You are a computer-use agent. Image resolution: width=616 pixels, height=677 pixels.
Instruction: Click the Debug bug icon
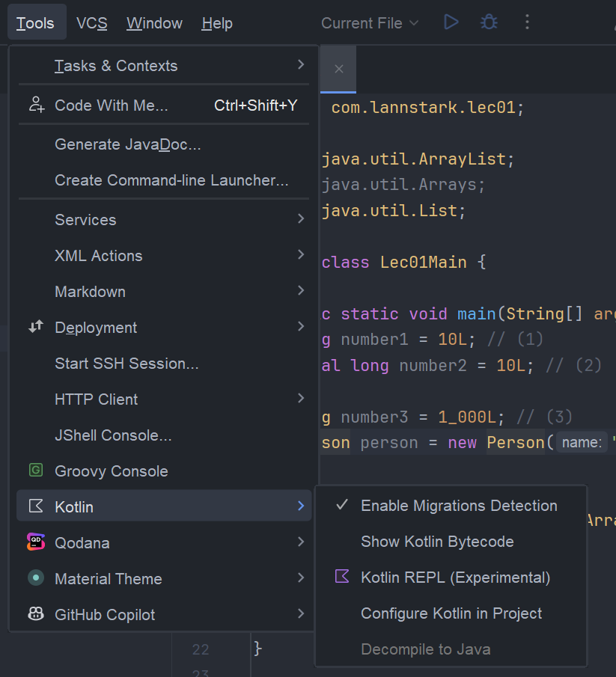(x=489, y=22)
